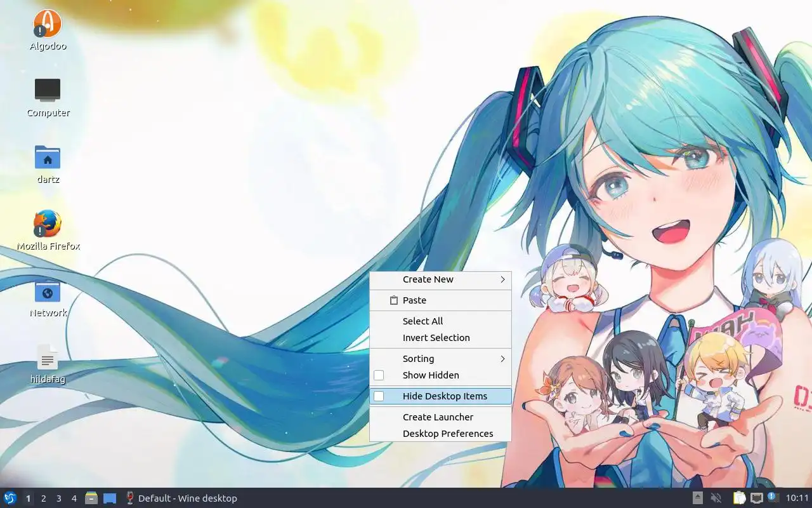
Task: Toggle the Hide Desktop Items checkbox
Action: (x=379, y=396)
